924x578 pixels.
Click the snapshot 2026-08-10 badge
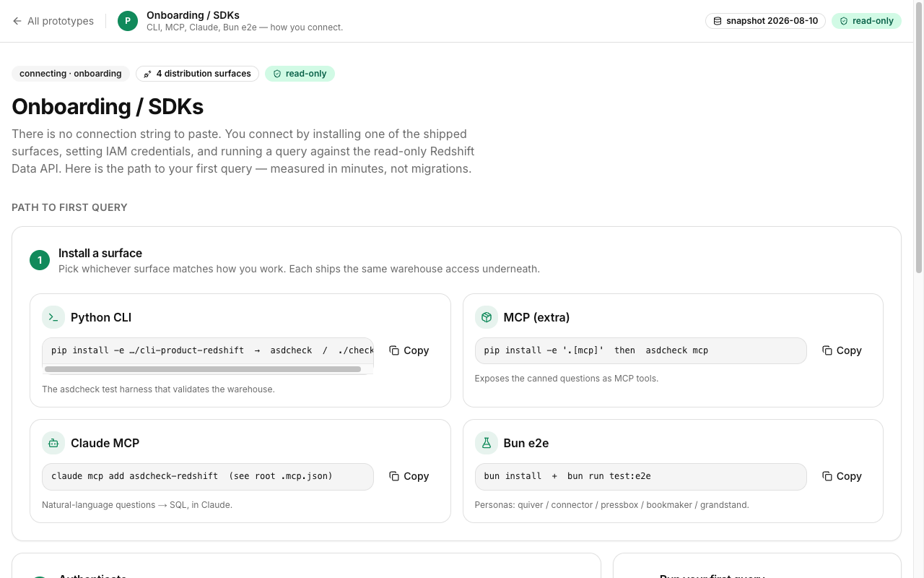(x=765, y=21)
